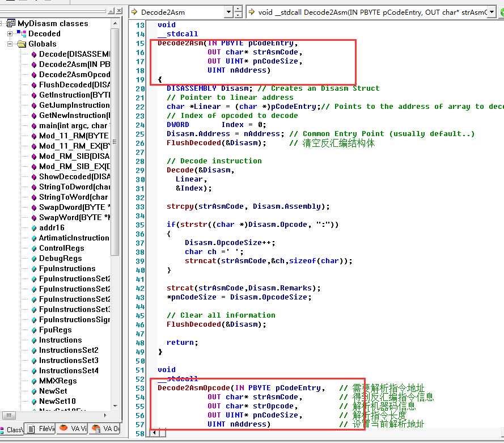Switch to the FileView tab
504x443 pixels.
(41, 429)
